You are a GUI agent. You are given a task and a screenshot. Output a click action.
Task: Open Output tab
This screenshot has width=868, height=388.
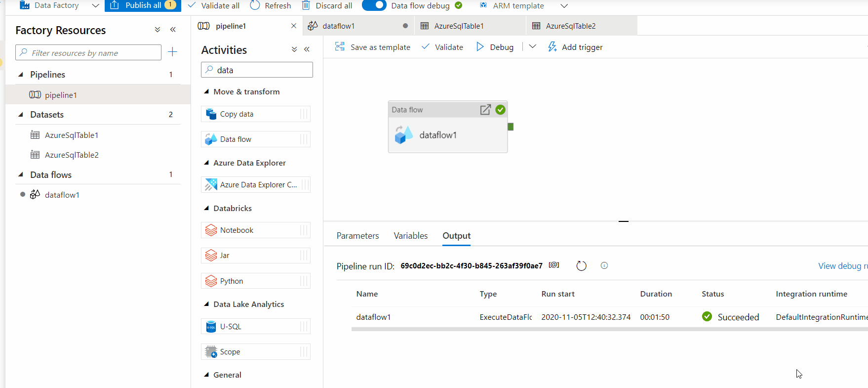point(457,236)
